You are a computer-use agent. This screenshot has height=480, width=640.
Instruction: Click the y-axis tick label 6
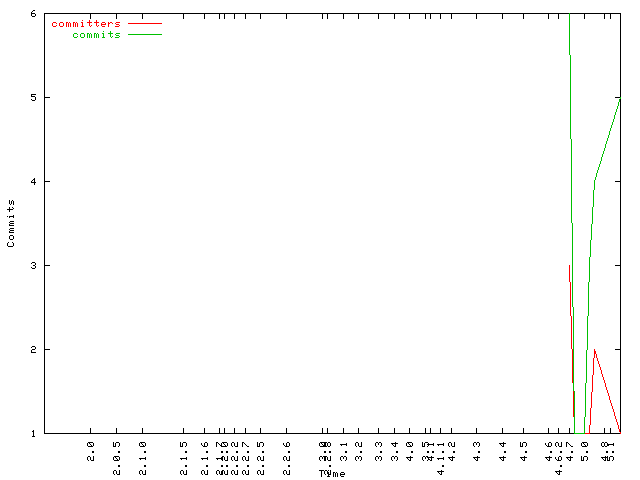click(34, 14)
